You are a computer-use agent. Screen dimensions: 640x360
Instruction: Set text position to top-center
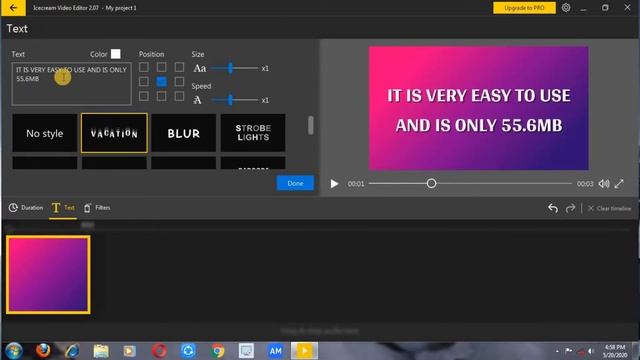pos(162,67)
